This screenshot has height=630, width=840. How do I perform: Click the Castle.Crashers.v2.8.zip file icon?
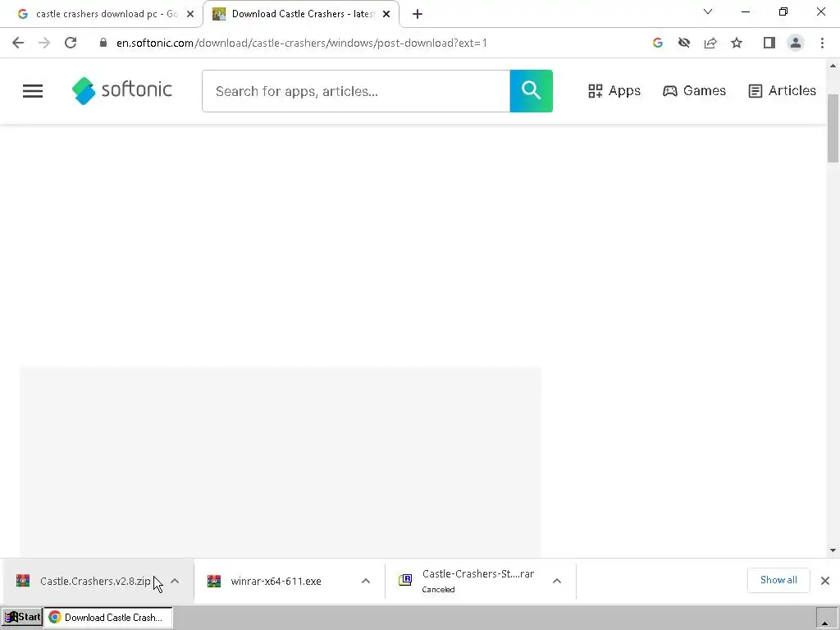tap(23, 581)
